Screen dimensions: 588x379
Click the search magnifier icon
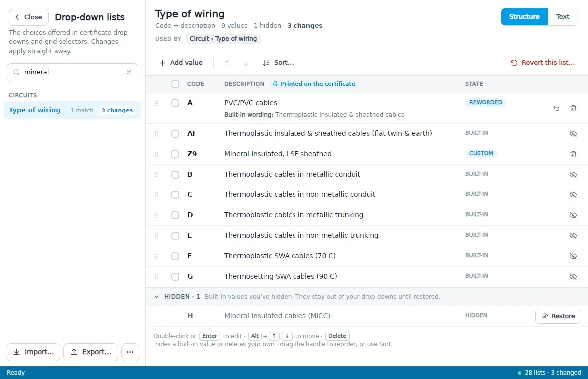[16, 72]
